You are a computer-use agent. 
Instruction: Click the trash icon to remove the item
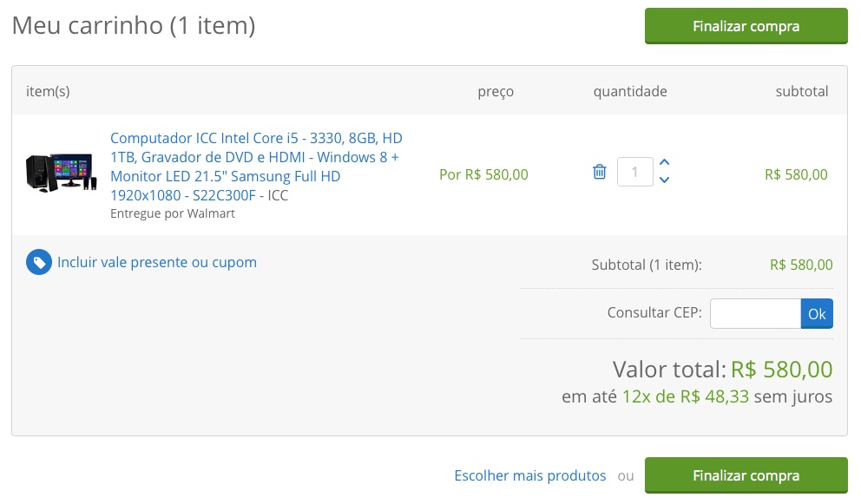click(x=599, y=172)
